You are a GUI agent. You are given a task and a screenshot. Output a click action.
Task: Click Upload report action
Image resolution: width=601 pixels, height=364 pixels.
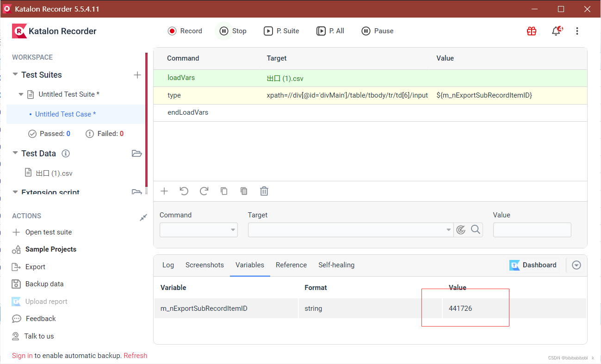point(40,302)
